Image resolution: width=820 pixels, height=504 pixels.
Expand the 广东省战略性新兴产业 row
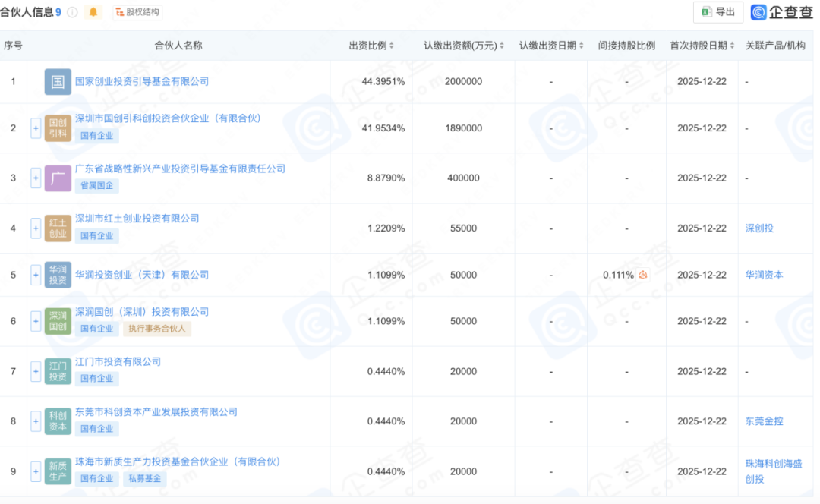pyautogui.click(x=36, y=178)
